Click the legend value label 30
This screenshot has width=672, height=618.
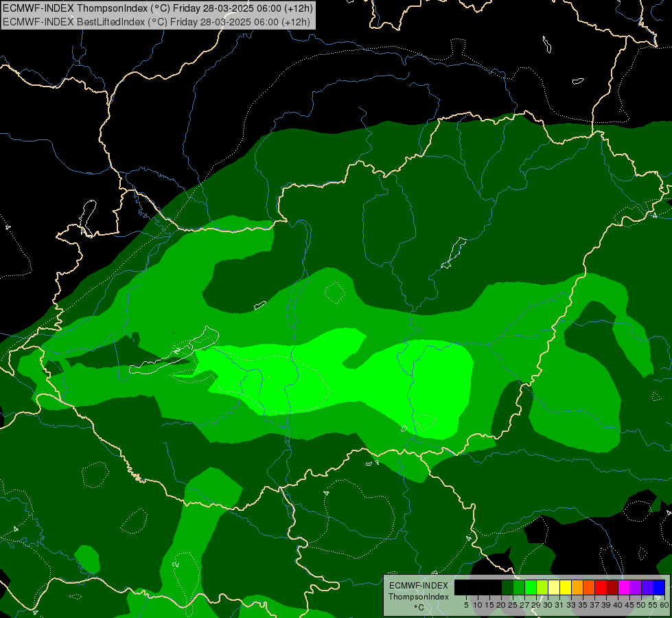(548, 605)
